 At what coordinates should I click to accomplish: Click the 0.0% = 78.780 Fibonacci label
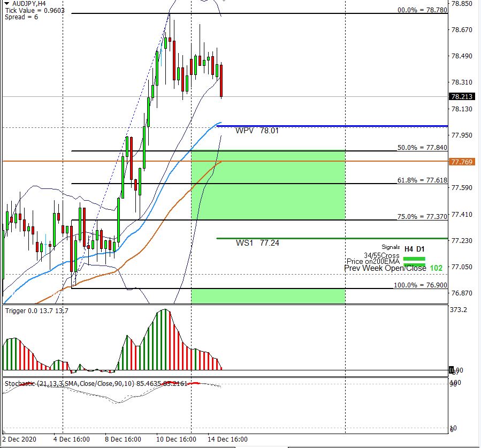pos(422,10)
